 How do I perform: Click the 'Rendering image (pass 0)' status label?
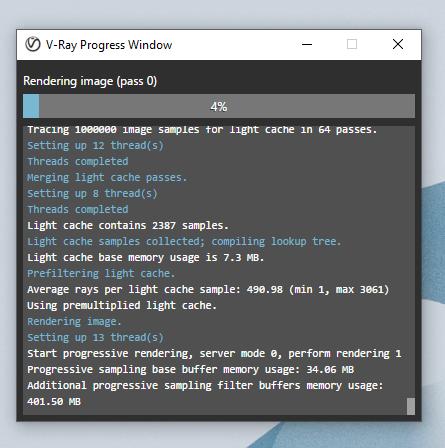coord(90,81)
